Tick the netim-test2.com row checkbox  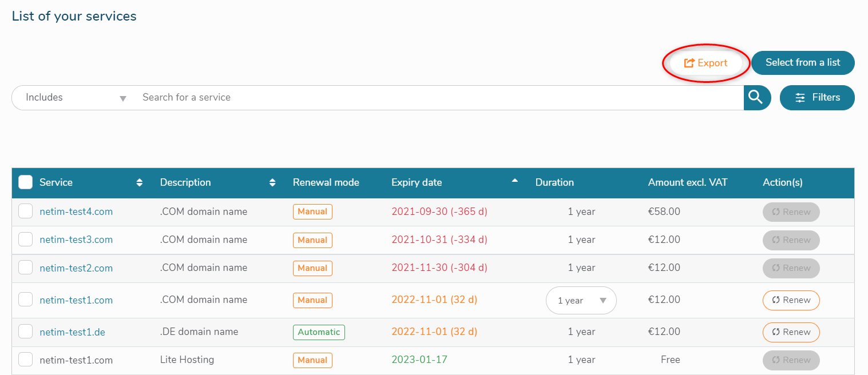coord(26,268)
